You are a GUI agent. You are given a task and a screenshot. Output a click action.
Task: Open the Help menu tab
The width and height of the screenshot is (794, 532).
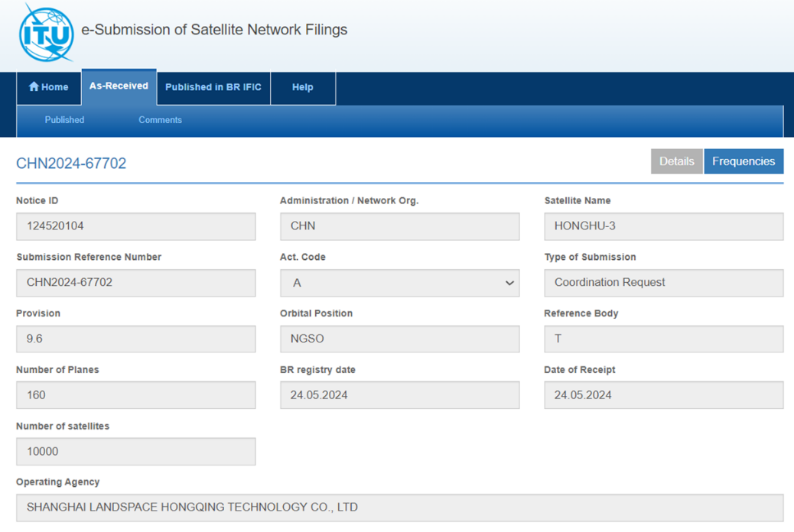point(302,87)
